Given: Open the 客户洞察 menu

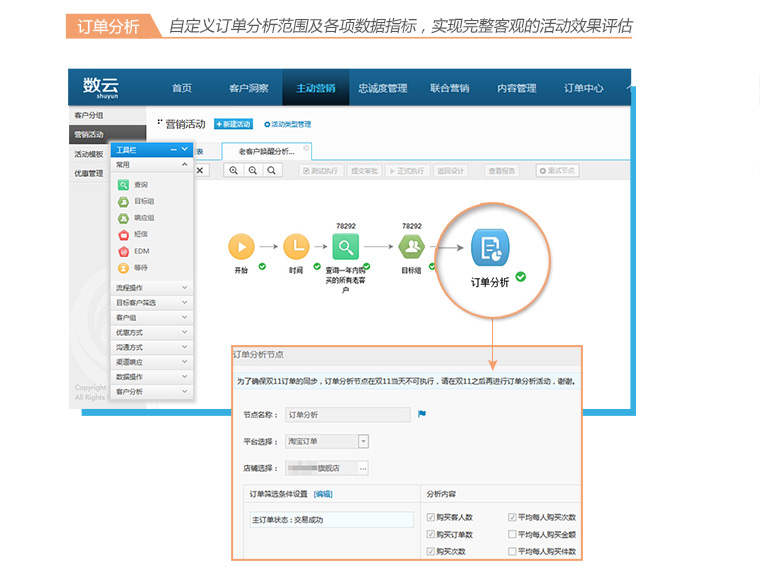Looking at the screenshot, I should tap(249, 88).
